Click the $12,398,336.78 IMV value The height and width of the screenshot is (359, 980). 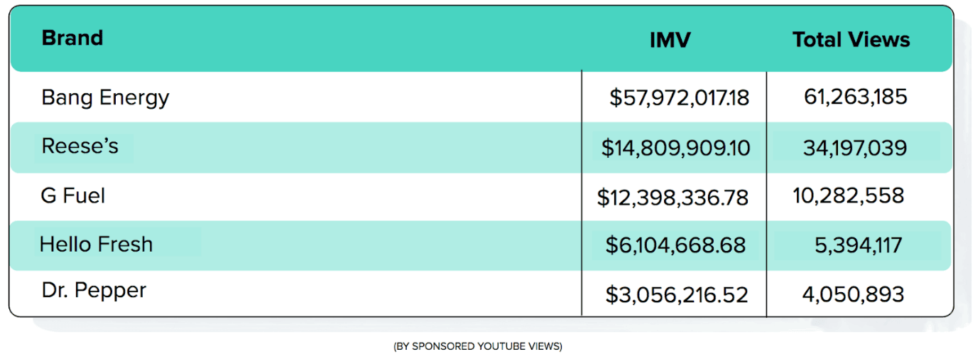point(673,197)
